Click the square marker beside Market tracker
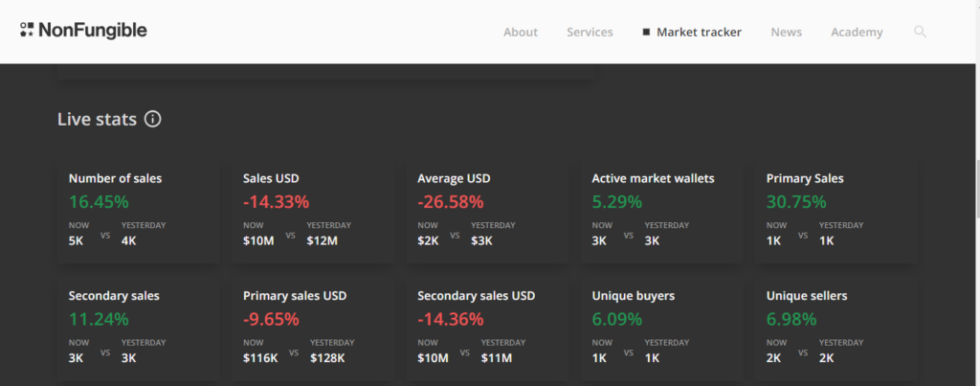Viewport: 980px width, 386px height. (x=646, y=33)
